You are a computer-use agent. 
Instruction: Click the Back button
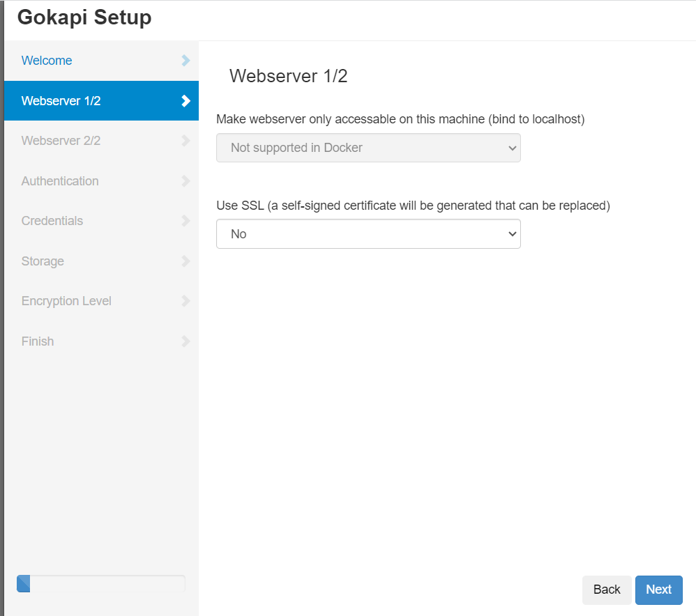click(606, 590)
